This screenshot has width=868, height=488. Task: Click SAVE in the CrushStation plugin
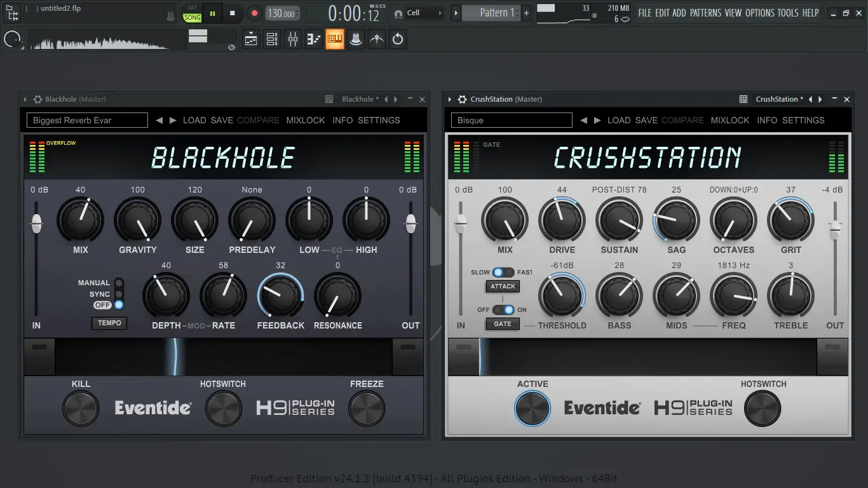(646, 120)
